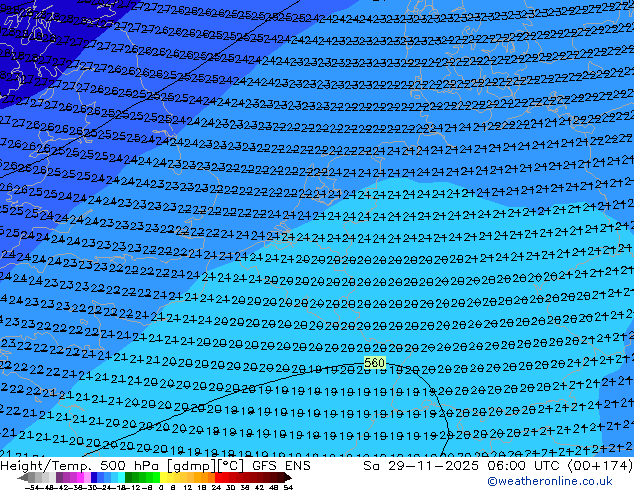This screenshot has height=490, width=634.
Task: Click the gray left arrow end of the legend
Action: point(23,478)
